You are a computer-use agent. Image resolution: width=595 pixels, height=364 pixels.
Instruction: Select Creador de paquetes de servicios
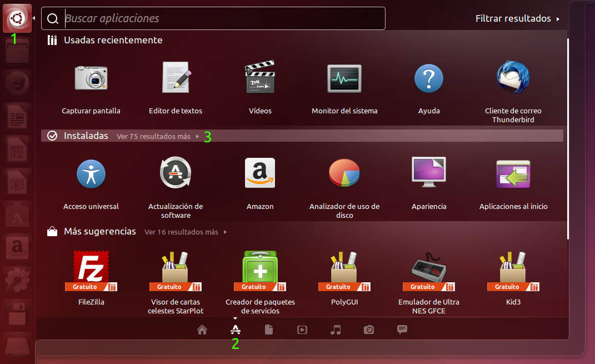(x=260, y=271)
